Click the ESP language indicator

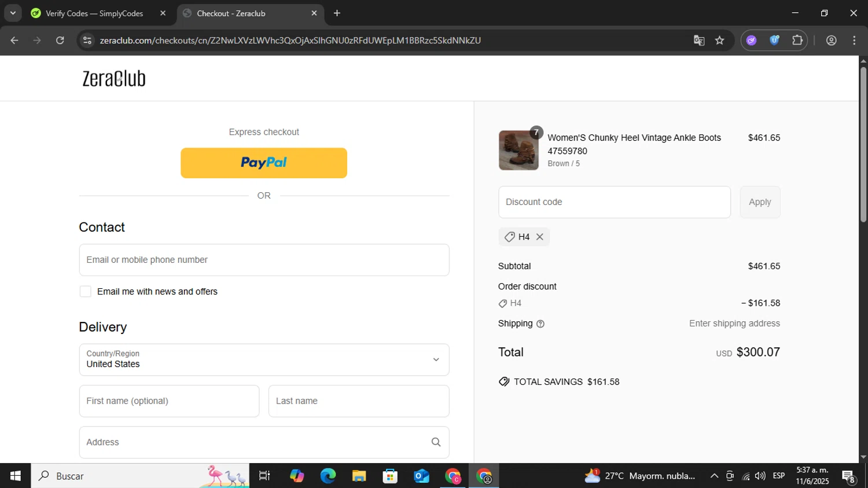(x=779, y=476)
